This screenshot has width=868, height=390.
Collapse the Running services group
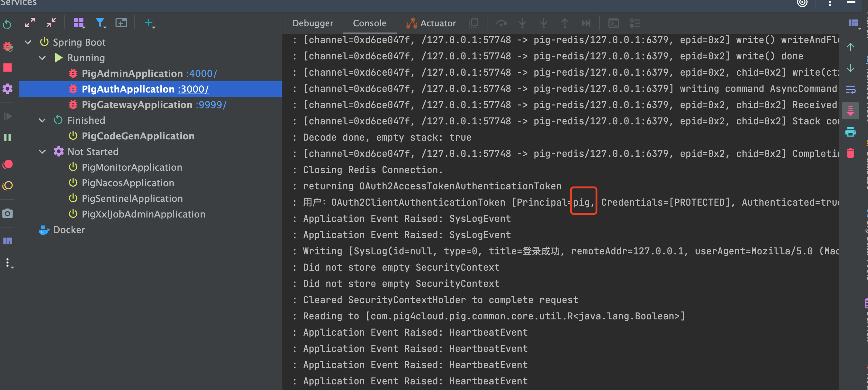(x=42, y=57)
